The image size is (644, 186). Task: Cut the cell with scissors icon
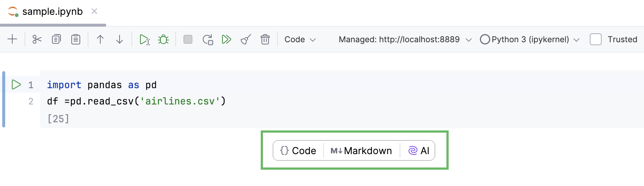[x=37, y=39]
